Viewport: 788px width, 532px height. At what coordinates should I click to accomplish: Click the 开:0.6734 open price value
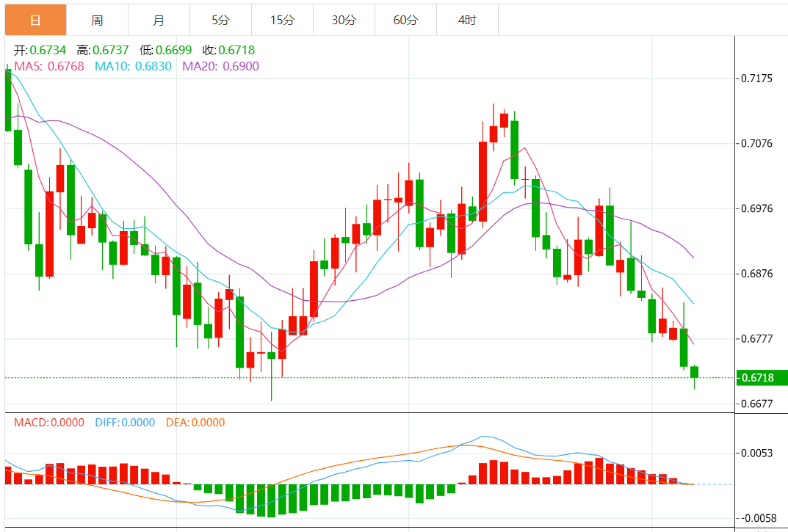pos(40,50)
